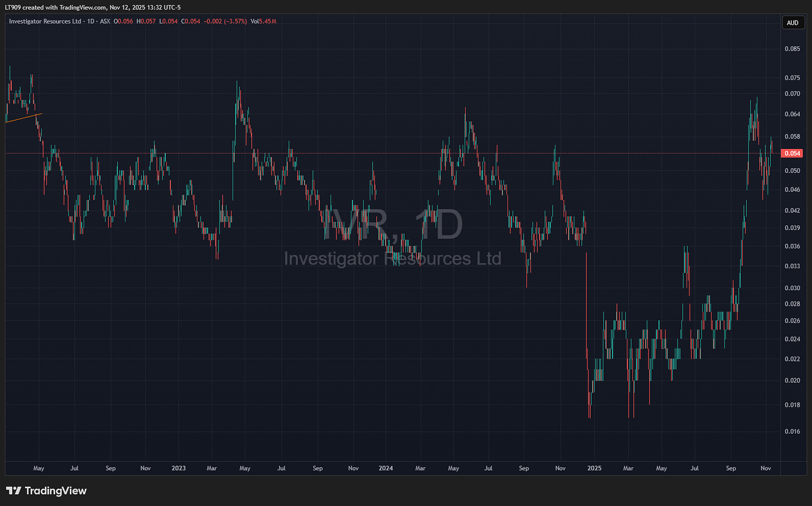Viewport: 812px width, 506px height.
Task: Click the O0.056 open price value
Action: [x=123, y=21]
